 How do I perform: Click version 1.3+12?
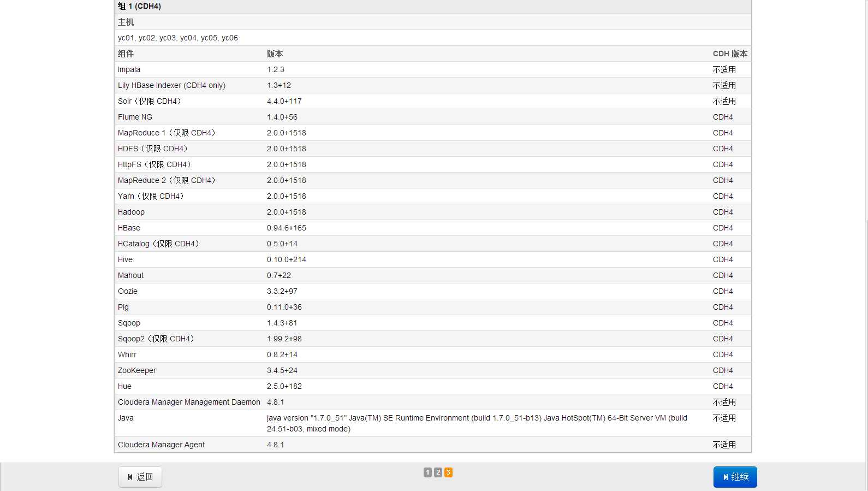point(279,85)
